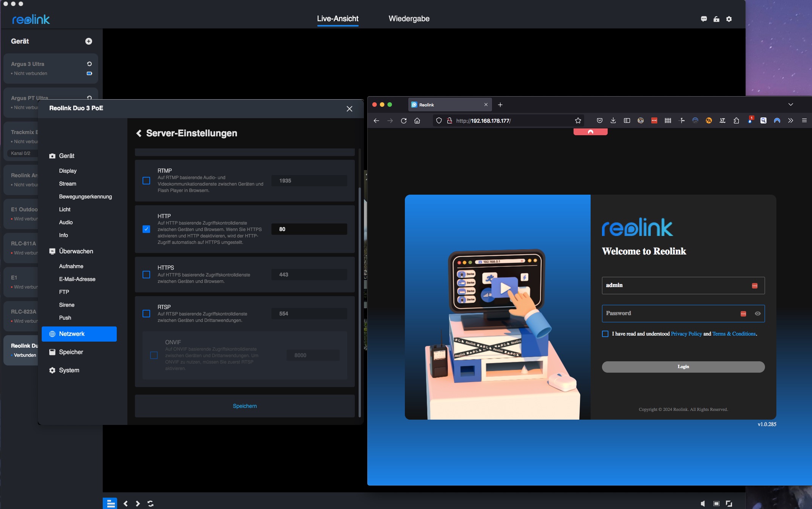The image size is (812, 509).
Task: Click the volume speaker icon at bottom
Action: click(703, 503)
